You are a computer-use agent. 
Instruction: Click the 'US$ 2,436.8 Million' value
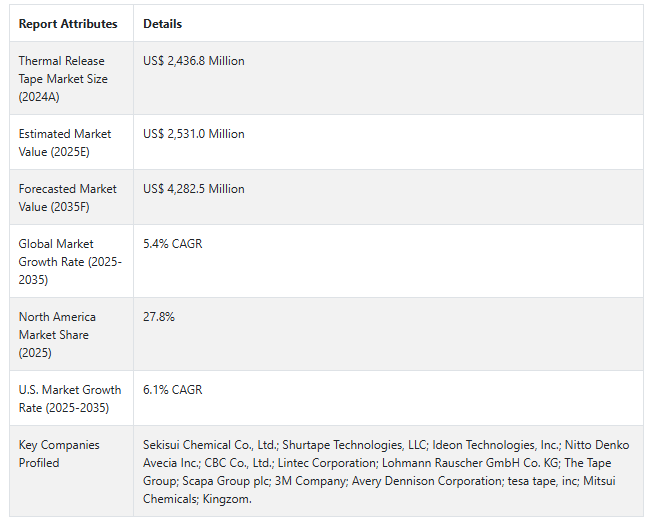194,61
